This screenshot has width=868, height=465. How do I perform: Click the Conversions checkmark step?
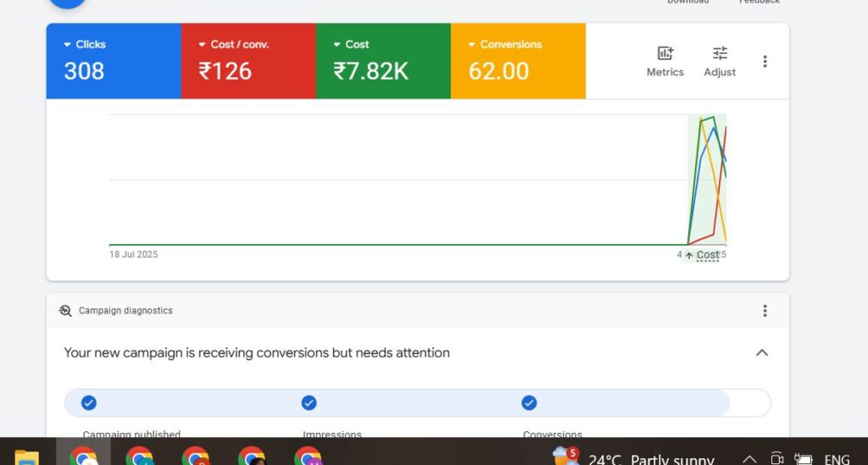[529, 402]
